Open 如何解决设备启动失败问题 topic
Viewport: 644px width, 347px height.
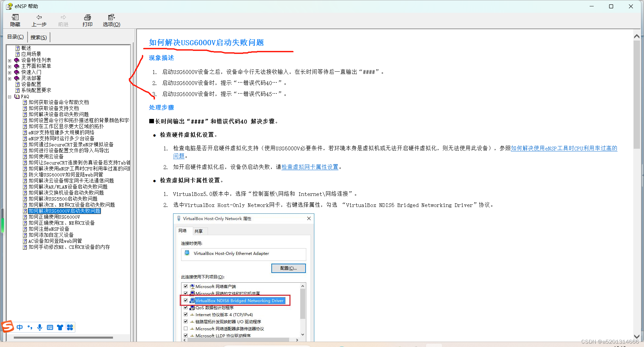59,114
